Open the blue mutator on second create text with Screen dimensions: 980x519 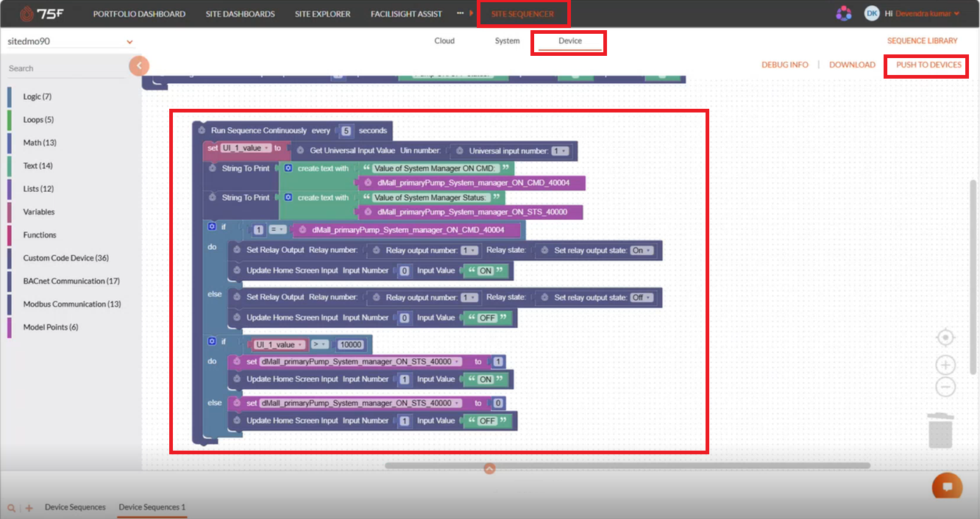coord(288,198)
